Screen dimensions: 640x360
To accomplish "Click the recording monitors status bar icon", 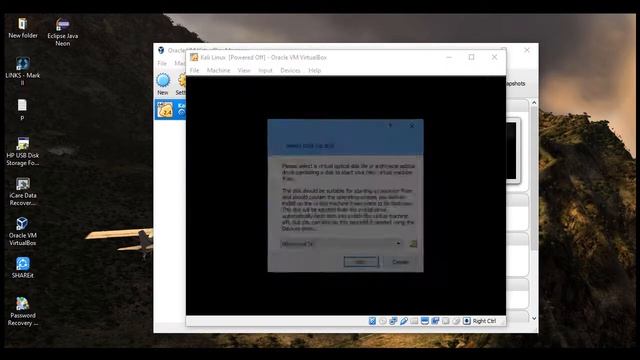I will pyautogui.click(x=435, y=321).
